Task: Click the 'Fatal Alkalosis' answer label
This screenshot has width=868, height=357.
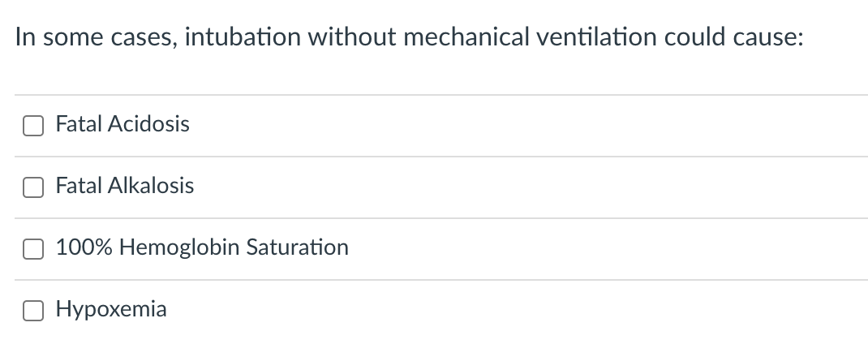Action: (125, 186)
